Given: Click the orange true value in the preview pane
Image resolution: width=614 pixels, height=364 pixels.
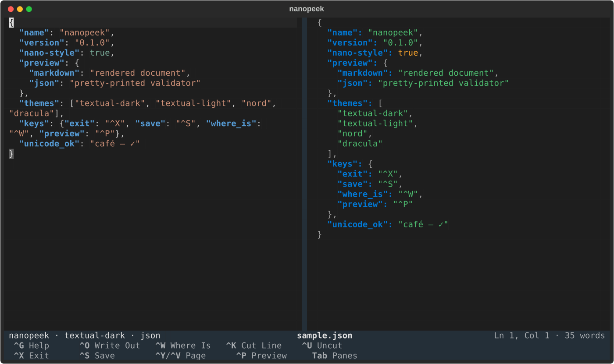Looking at the screenshot, I should (x=408, y=53).
